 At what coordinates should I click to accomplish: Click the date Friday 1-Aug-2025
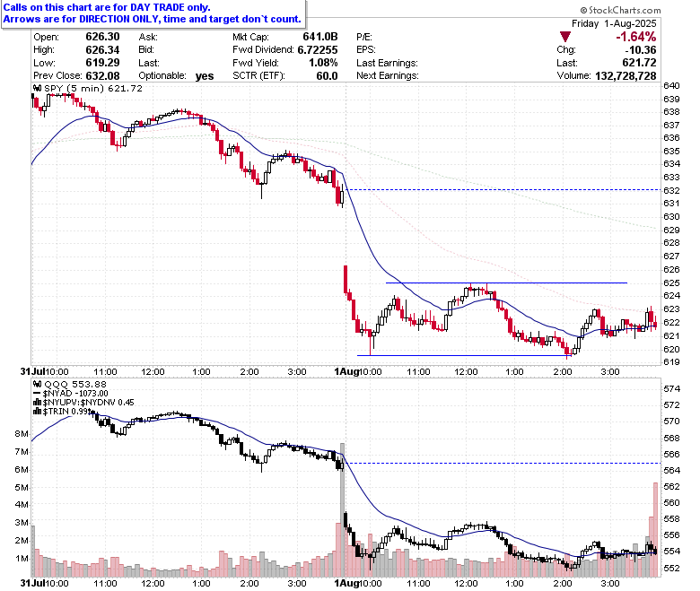(x=614, y=23)
